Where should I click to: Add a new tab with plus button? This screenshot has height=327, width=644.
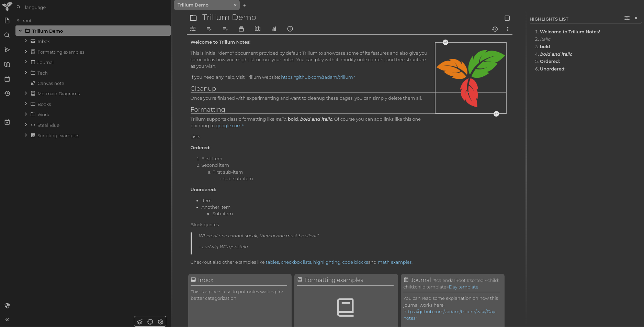click(x=245, y=5)
